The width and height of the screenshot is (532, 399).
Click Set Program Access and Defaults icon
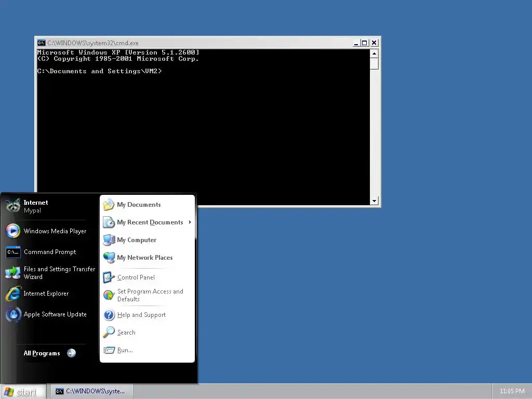click(x=109, y=295)
